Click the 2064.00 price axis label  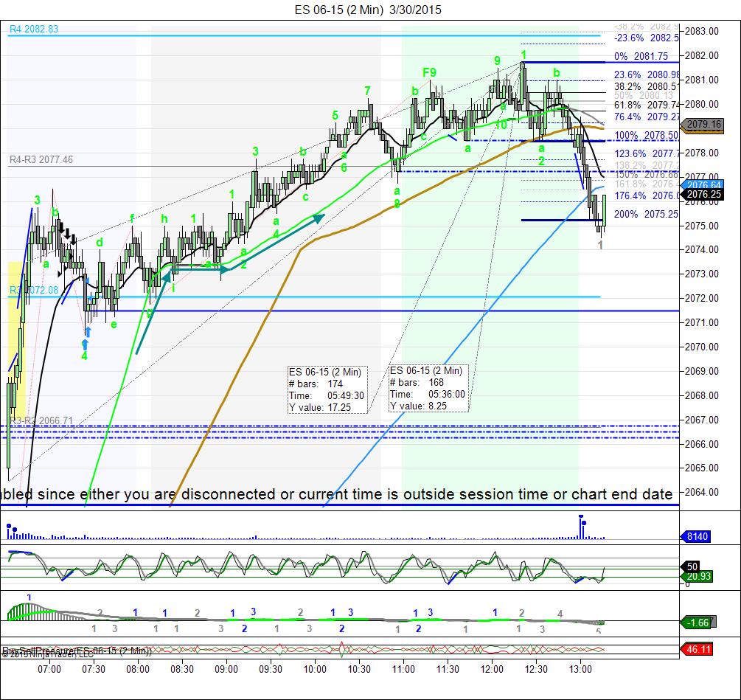702,492
